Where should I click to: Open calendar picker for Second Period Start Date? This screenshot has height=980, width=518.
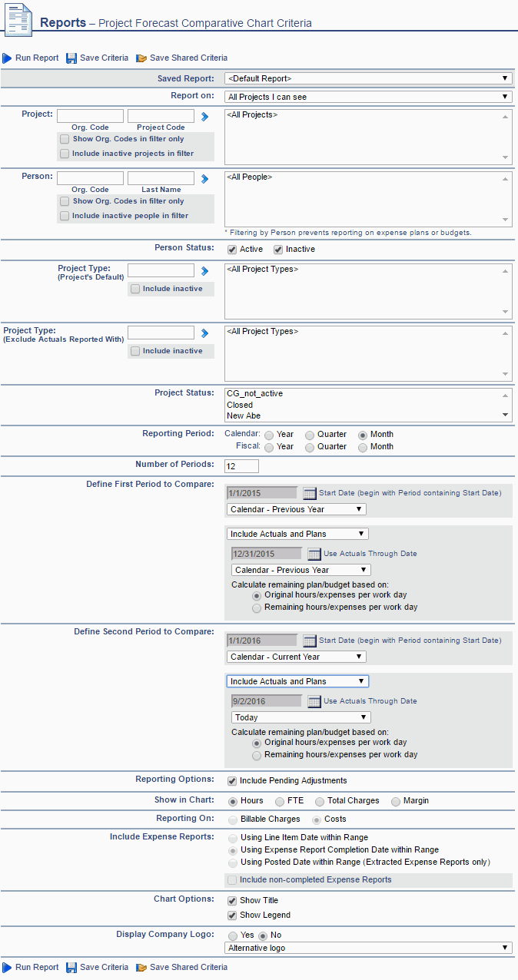tap(309, 641)
